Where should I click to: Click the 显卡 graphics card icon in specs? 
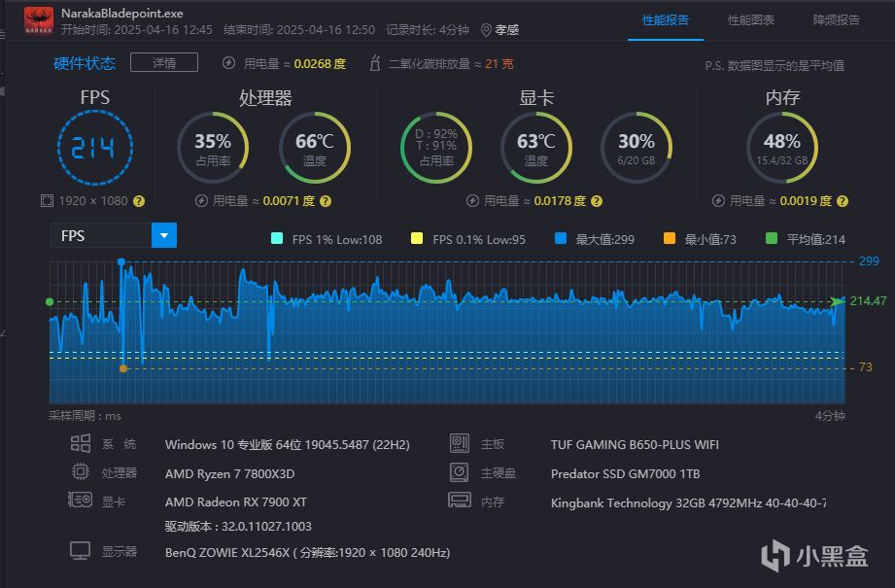pyautogui.click(x=80, y=501)
